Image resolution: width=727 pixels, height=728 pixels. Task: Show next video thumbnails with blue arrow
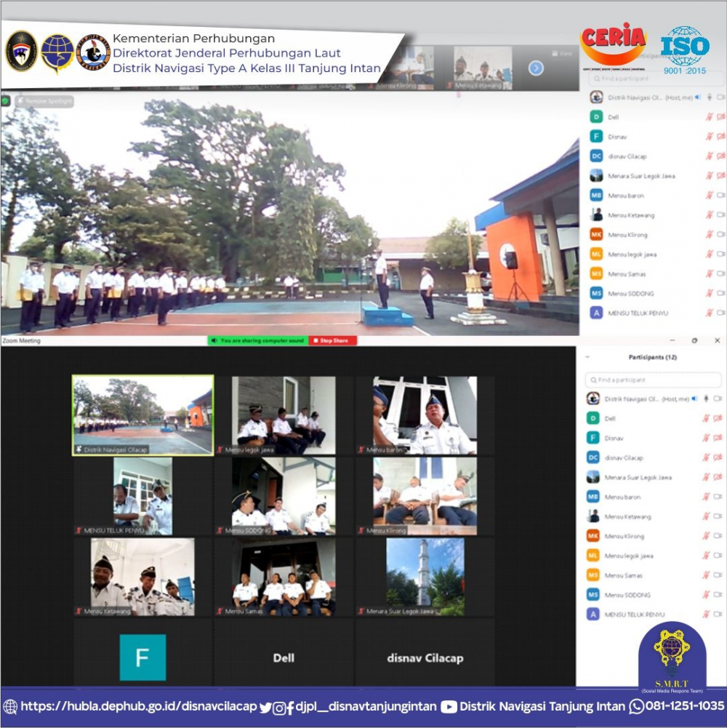tap(536, 68)
